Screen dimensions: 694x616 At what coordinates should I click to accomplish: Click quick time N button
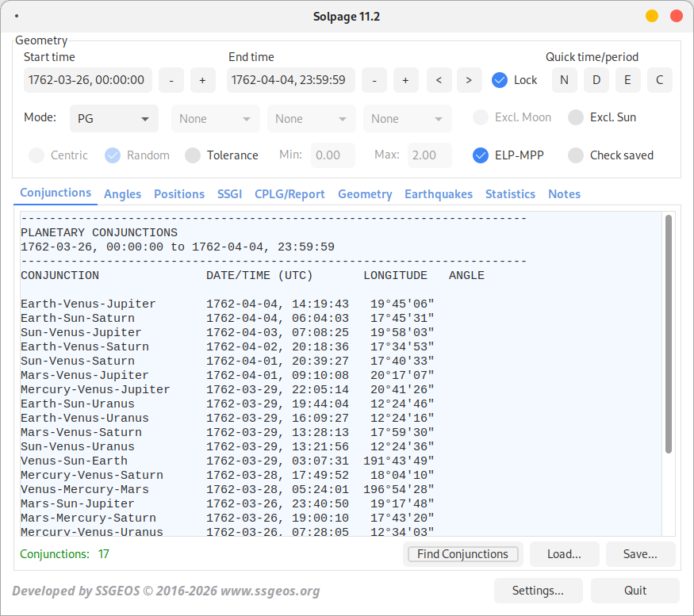tap(564, 80)
